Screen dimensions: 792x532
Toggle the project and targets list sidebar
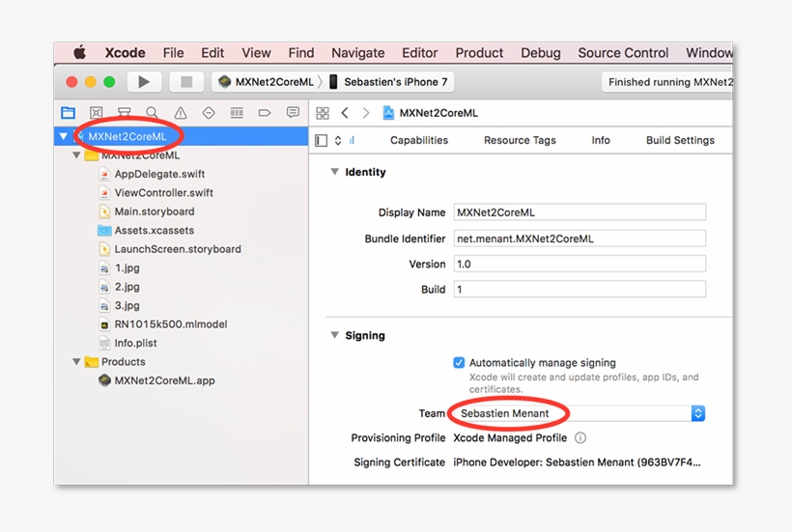click(322, 140)
